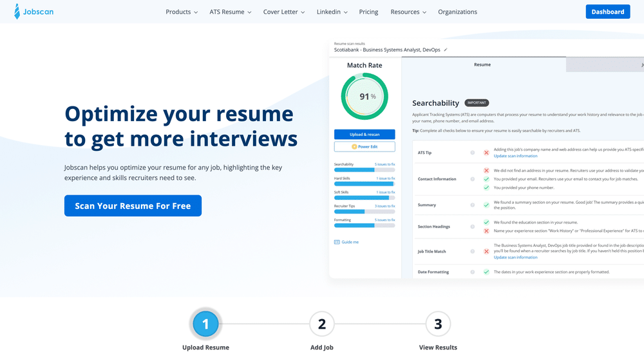
Task: Click green check for provided phone number
Action: click(x=486, y=188)
